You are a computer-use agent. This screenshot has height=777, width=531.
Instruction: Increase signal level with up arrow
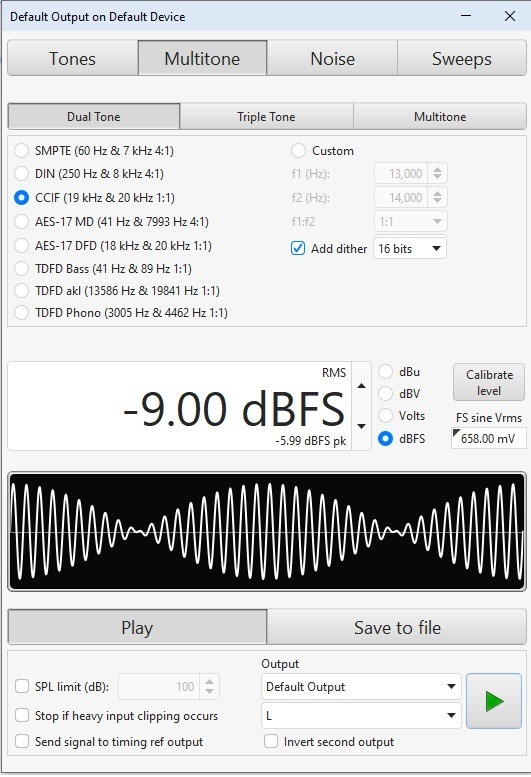pos(362,386)
